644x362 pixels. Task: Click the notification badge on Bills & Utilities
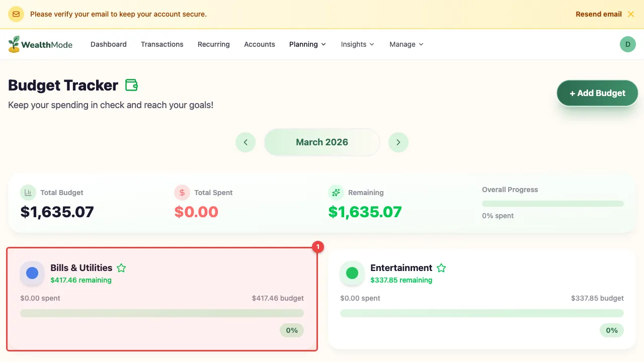point(317,247)
